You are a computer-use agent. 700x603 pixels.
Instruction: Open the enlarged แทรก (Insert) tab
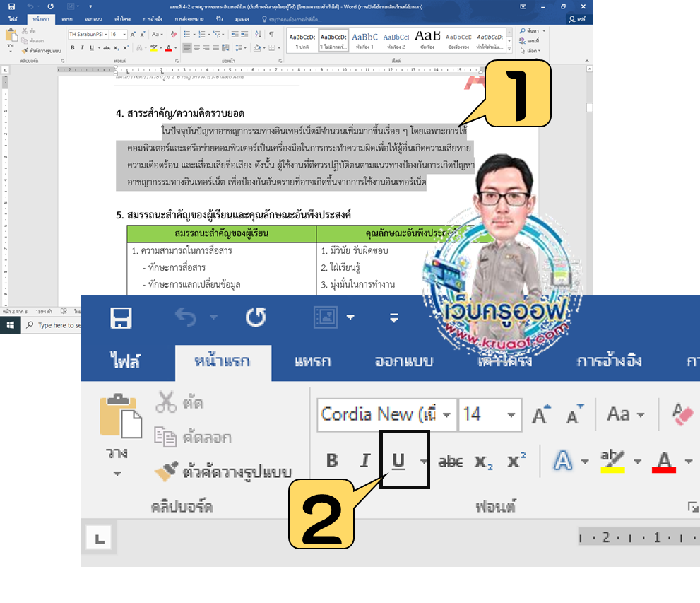[x=312, y=361]
